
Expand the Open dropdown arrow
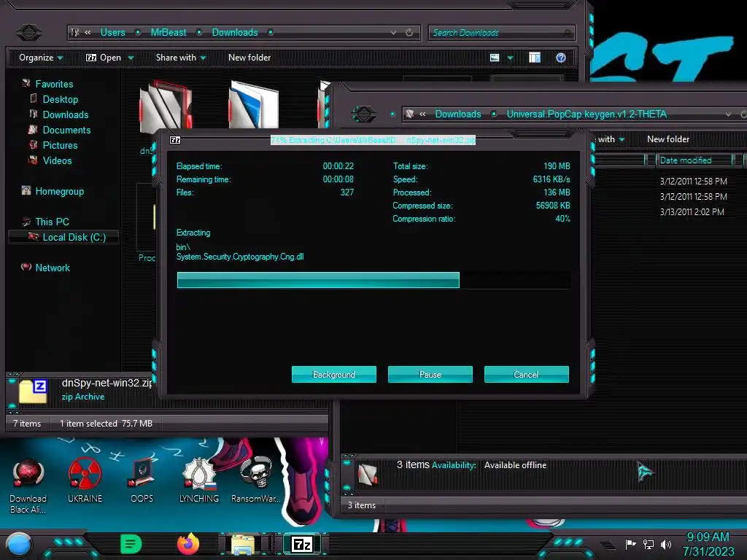pyautogui.click(x=131, y=58)
